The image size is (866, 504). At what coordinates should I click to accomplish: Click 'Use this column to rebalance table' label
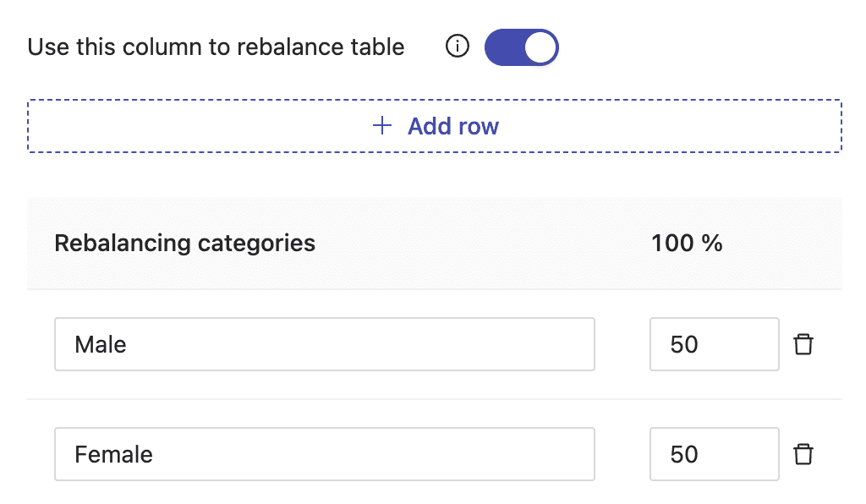(x=216, y=47)
